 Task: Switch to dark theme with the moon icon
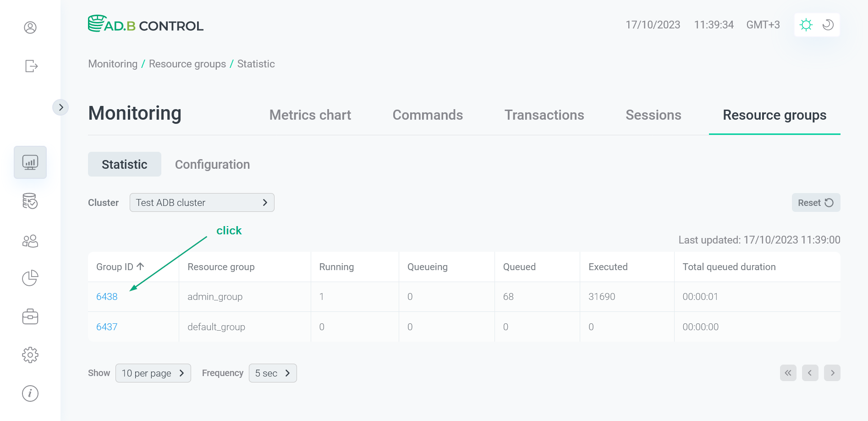(x=828, y=25)
